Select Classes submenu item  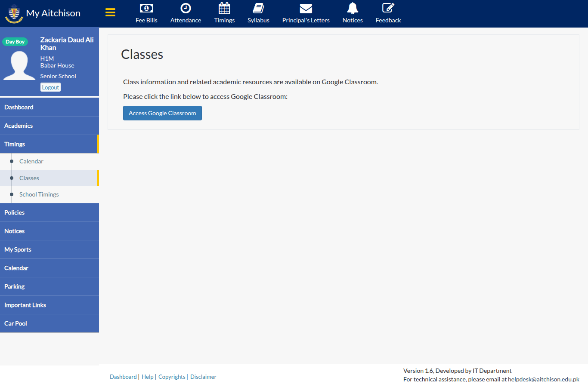coord(50,178)
